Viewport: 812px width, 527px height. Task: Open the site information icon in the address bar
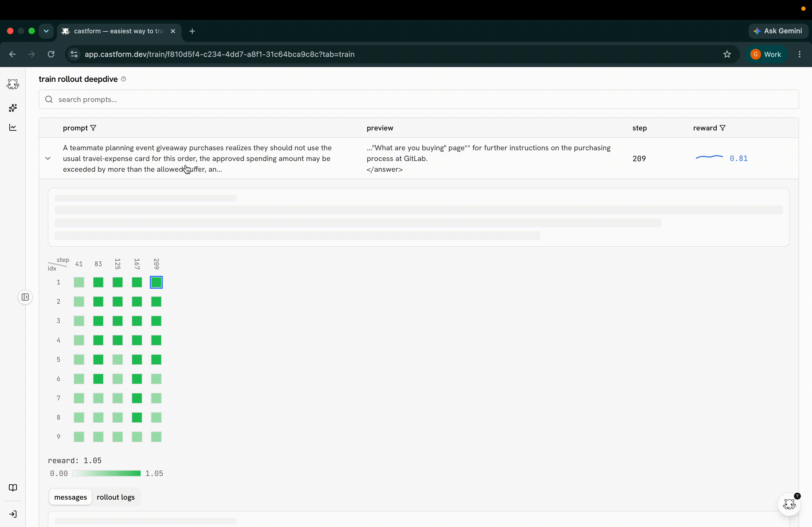click(74, 54)
